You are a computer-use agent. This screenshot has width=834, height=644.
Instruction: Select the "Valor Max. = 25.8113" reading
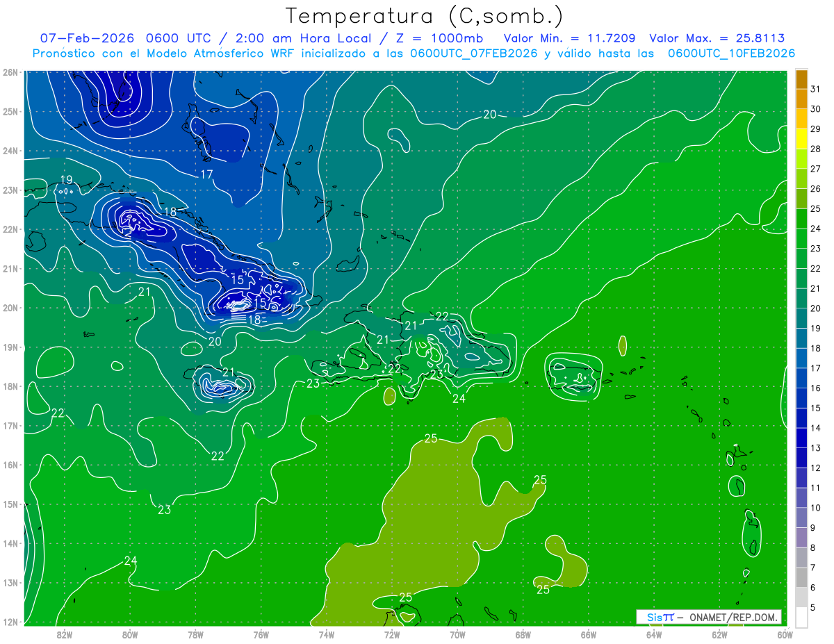coord(717,38)
